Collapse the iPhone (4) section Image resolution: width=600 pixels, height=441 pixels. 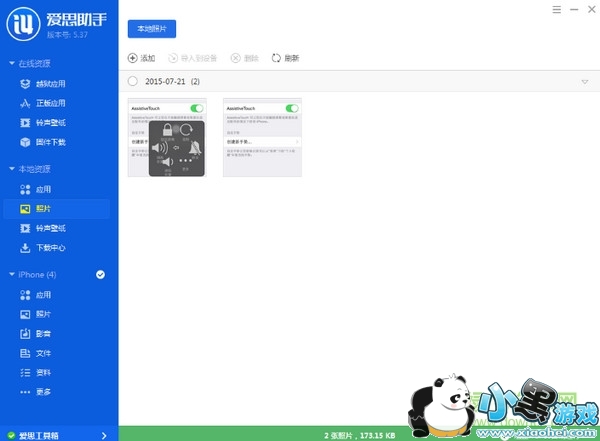click(x=12, y=274)
